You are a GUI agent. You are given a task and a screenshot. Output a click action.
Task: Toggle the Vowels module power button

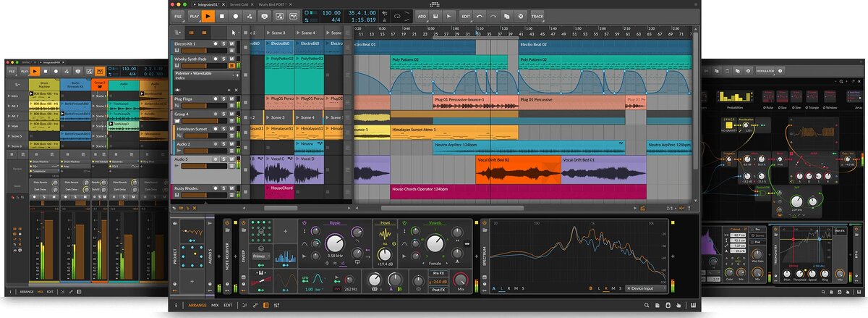coord(404,222)
